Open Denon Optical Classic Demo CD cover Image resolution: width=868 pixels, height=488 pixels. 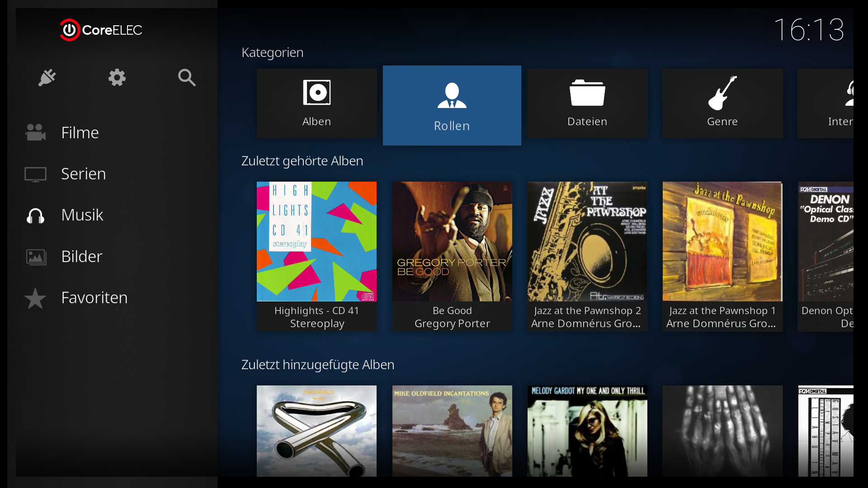(x=826, y=241)
